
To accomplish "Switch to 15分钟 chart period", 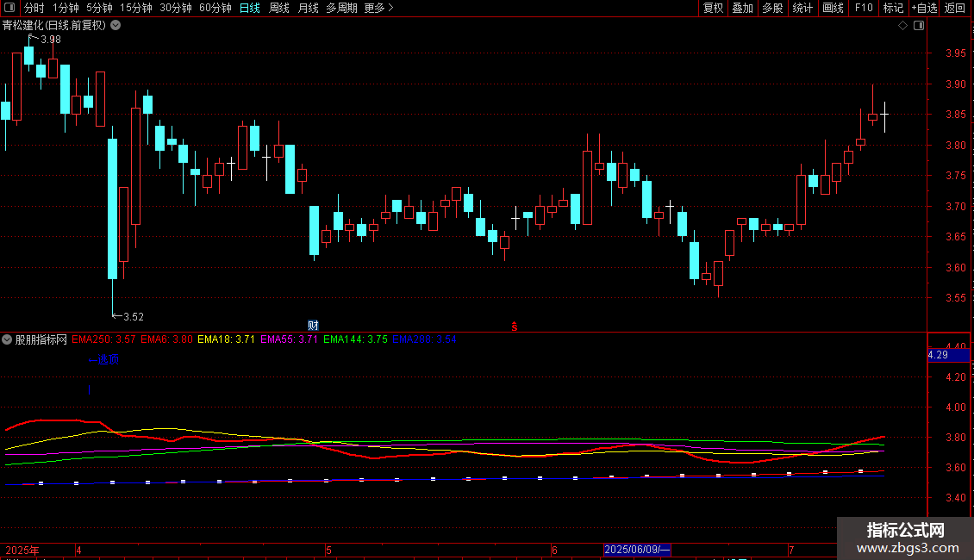I will tap(135, 8).
